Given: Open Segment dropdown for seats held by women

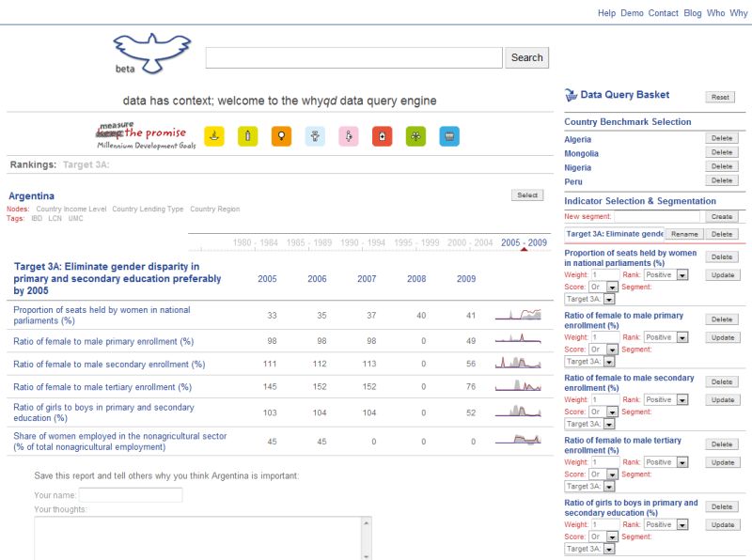Looking at the screenshot, I should (x=589, y=299).
